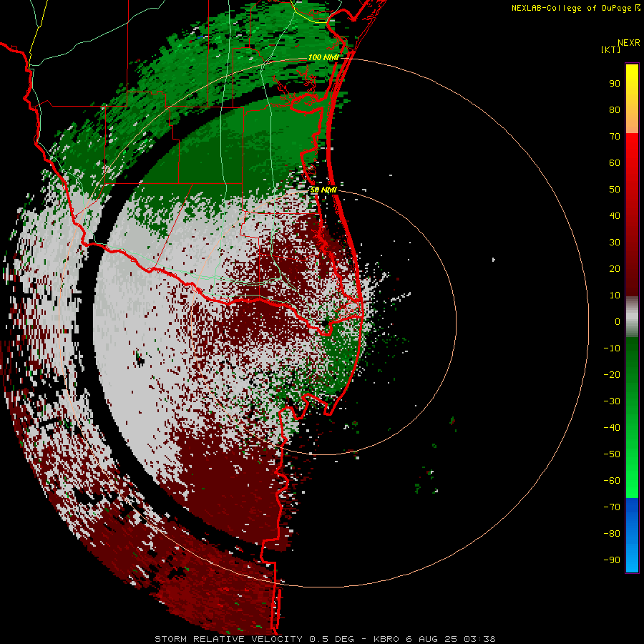Click the -90 value on the velocity scale
The height and width of the screenshot is (644, 644).
[x=612, y=560]
